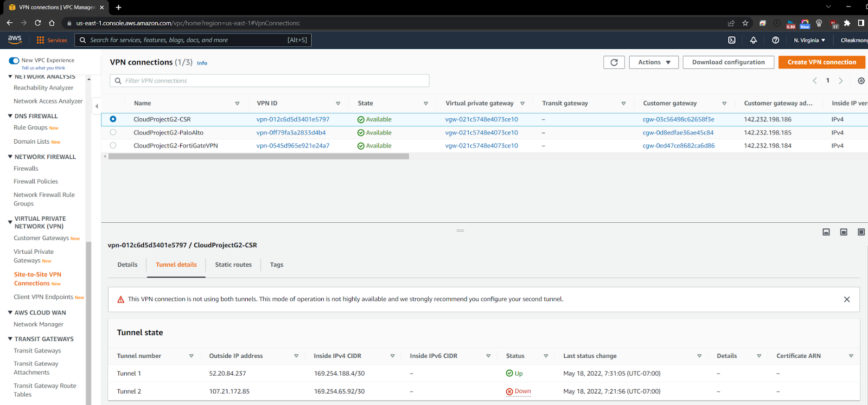
Task: Go to previous results page
Action: point(815,81)
